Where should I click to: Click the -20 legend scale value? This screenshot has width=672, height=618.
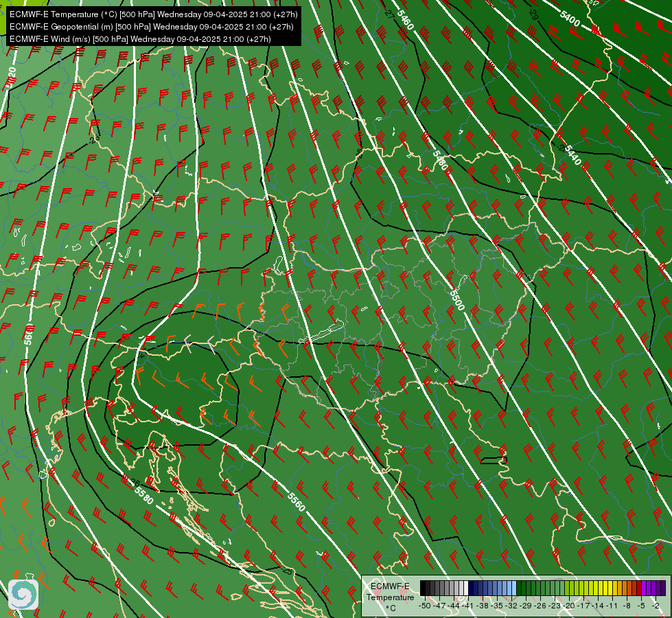(569, 606)
